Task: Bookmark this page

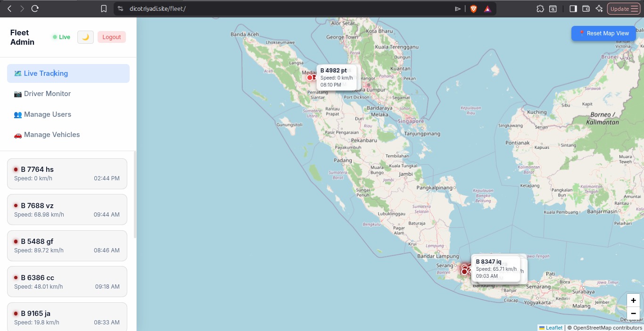Action: point(104,8)
